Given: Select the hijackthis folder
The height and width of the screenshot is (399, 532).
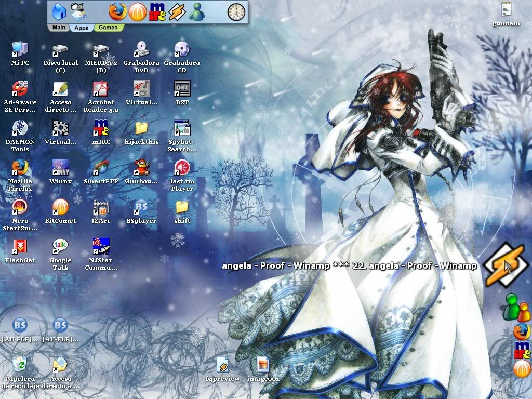Looking at the screenshot, I should tap(141, 132).
